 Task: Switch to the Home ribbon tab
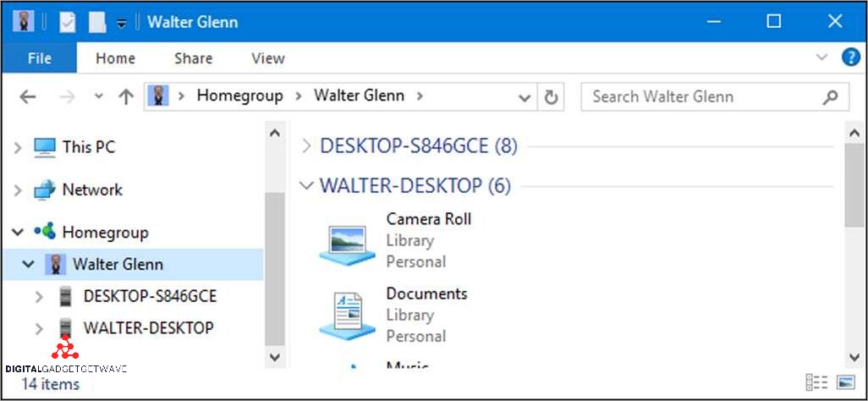pos(115,58)
